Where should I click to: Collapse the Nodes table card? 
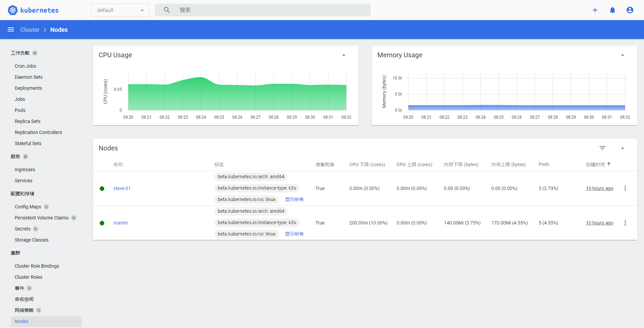pyautogui.click(x=623, y=148)
